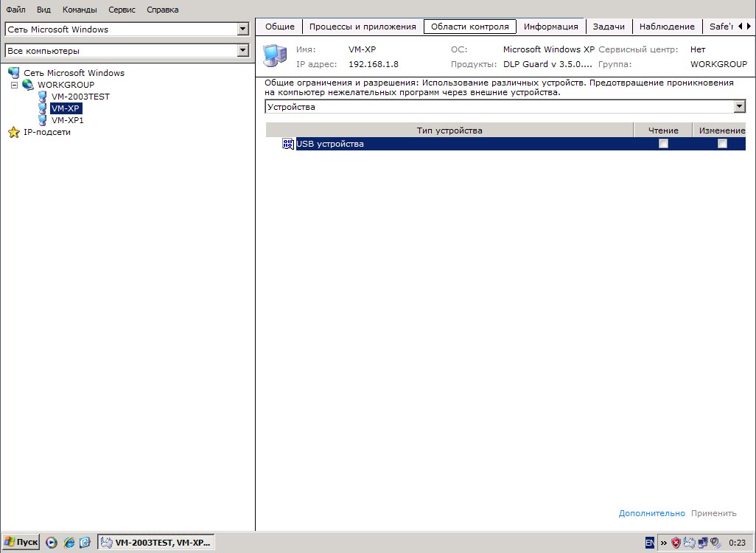Open the Пуск start menu

click(21, 542)
